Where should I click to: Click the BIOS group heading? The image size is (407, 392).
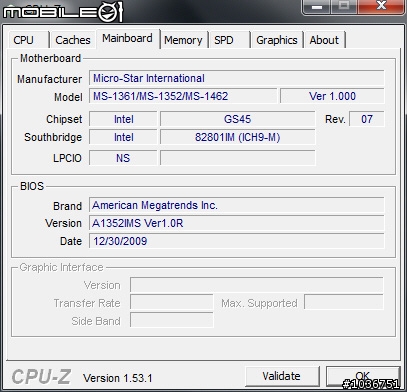point(32,186)
